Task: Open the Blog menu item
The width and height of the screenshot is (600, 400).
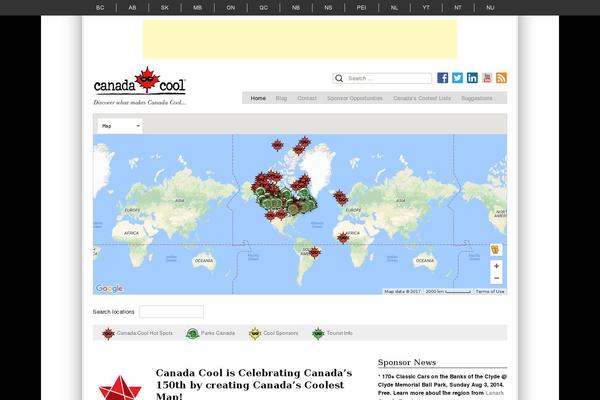Action: click(x=281, y=98)
